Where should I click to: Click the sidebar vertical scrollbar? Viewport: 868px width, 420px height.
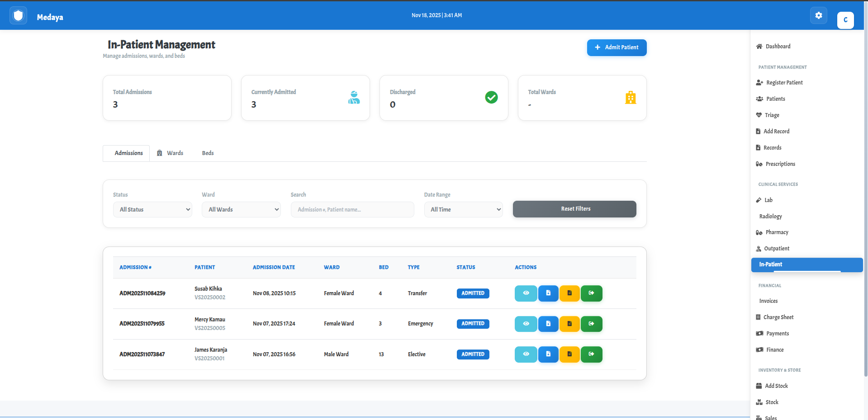865,203
